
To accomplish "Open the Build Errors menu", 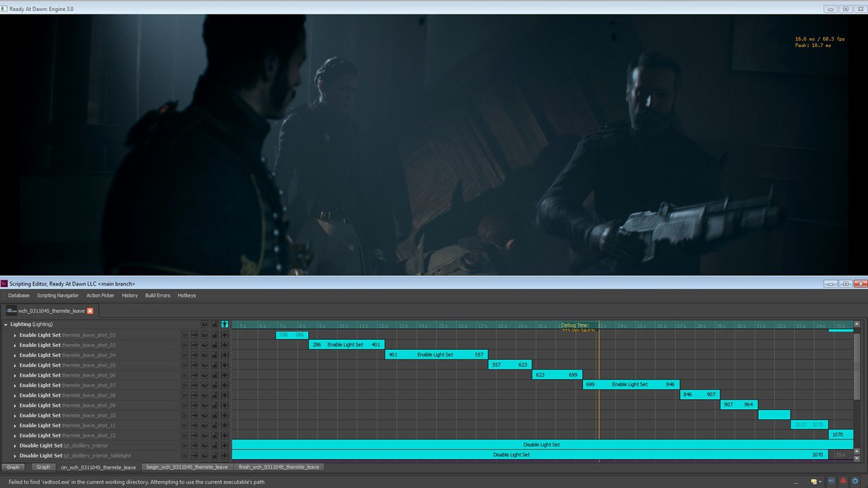I will pos(158,295).
